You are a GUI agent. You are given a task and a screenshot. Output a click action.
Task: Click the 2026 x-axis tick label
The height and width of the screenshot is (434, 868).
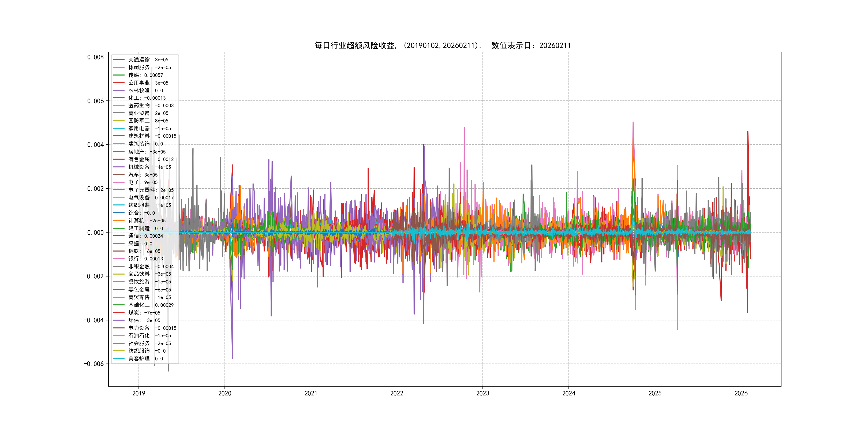tap(741, 393)
